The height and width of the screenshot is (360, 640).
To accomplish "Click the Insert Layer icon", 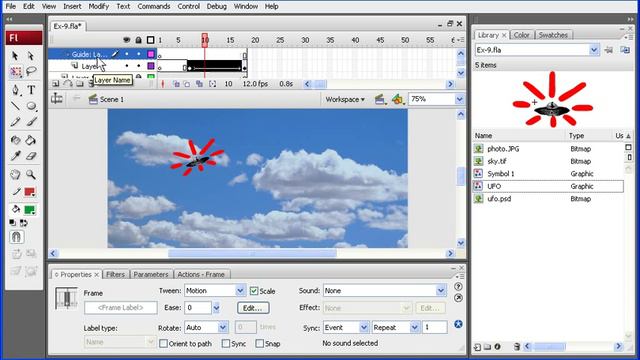I will point(56,84).
